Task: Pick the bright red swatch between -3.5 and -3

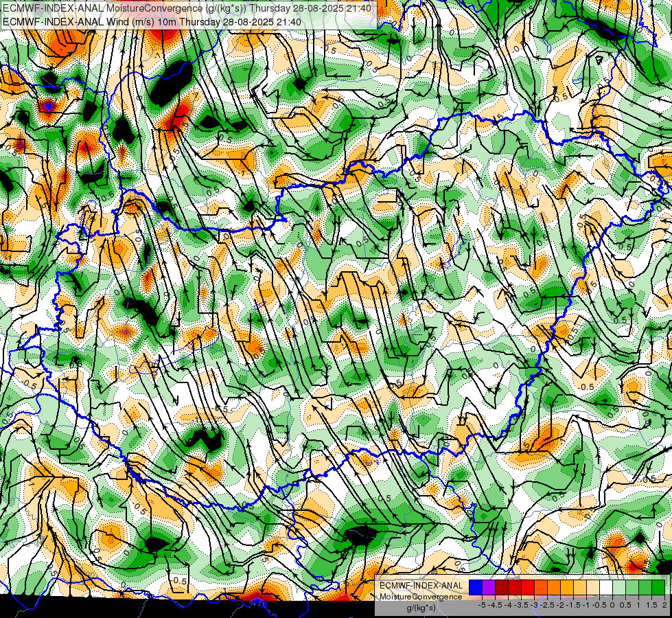Action: click(x=528, y=587)
